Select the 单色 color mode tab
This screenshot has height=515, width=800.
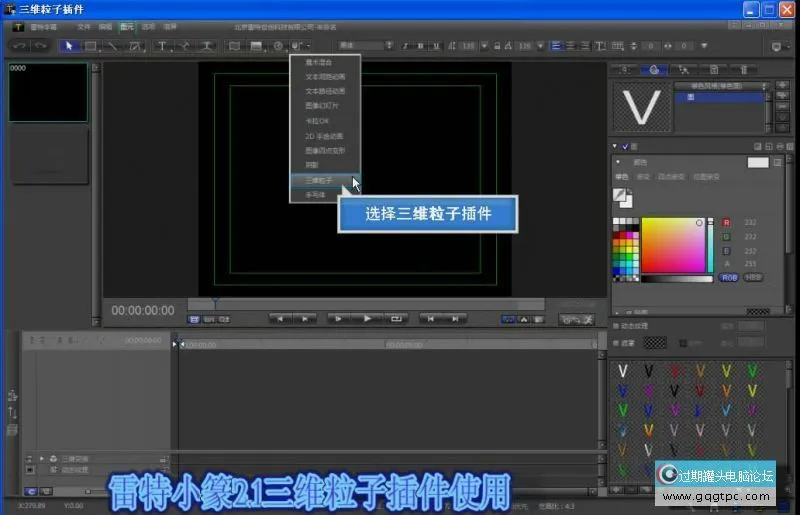click(621, 177)
